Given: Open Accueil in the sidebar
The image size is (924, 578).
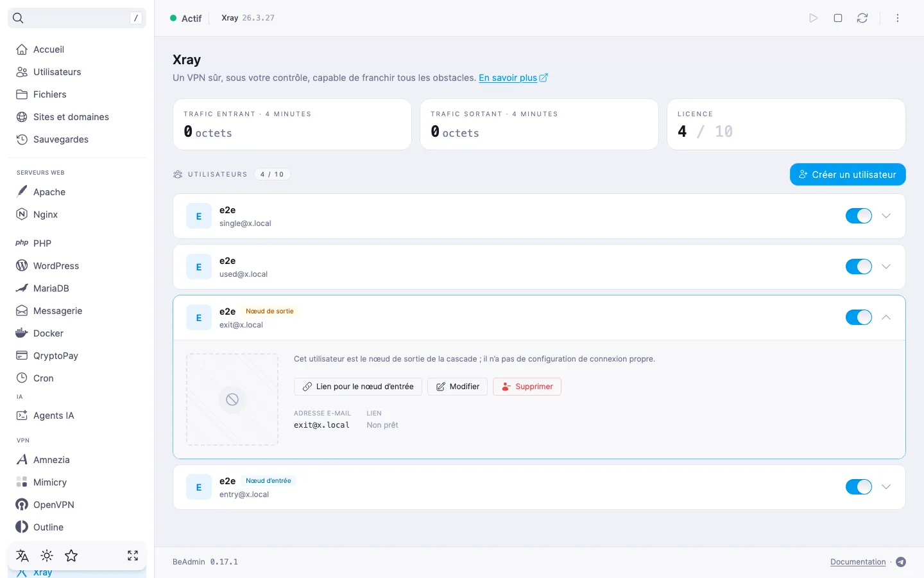Looking at the screenshot, I should (x=77, y=49).
